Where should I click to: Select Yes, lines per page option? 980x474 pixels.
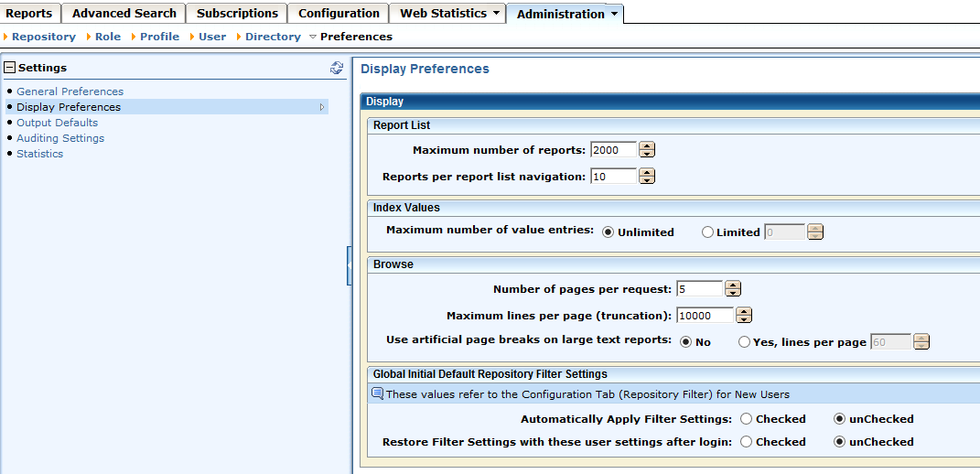(x=744, y=342)
